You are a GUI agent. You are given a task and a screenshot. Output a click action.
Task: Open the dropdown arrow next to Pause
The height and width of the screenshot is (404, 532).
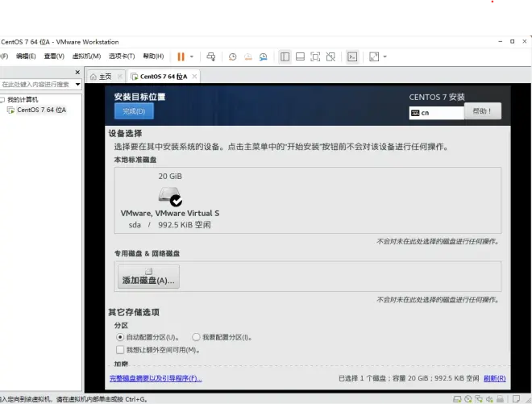coord(192,56)
